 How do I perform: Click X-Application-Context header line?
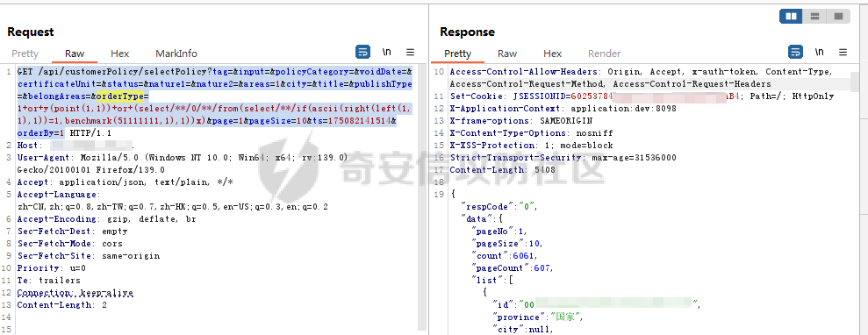pos(563,109)
